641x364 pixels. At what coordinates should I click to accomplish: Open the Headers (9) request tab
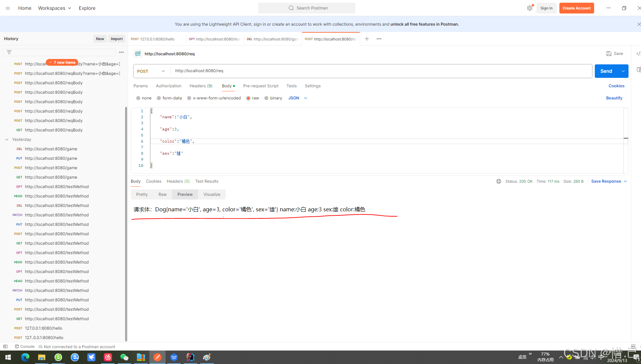201,86
